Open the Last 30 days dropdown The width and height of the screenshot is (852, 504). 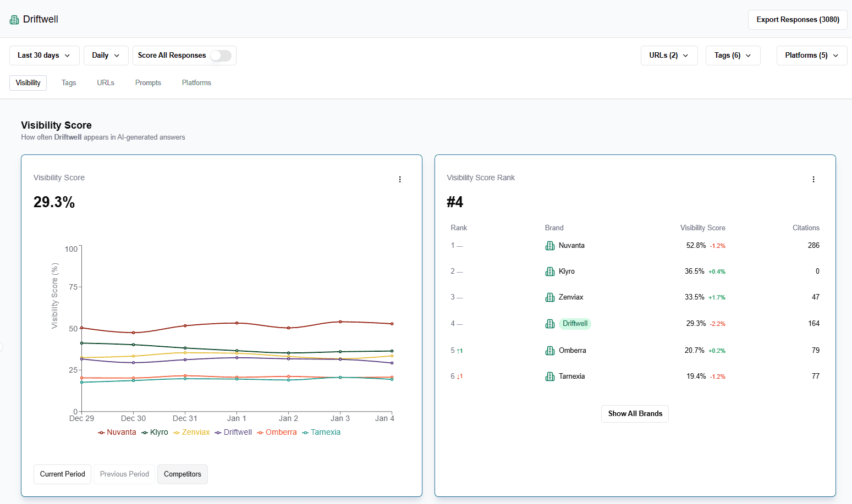[44, 55]
